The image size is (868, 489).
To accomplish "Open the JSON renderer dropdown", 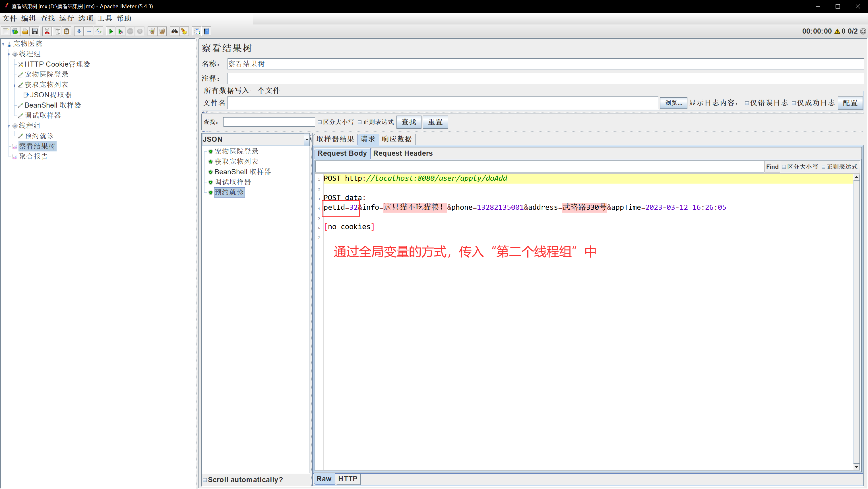I will pyautogui.click(x=306, y=139).
